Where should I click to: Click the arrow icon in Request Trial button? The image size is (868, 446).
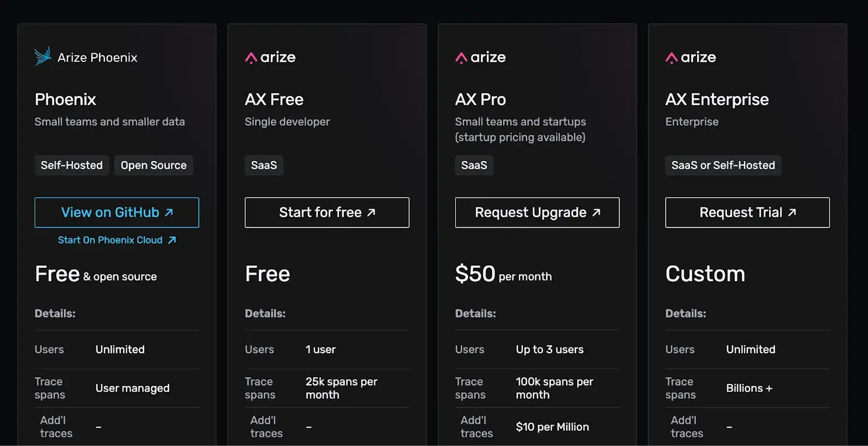(x=792, y=212)
